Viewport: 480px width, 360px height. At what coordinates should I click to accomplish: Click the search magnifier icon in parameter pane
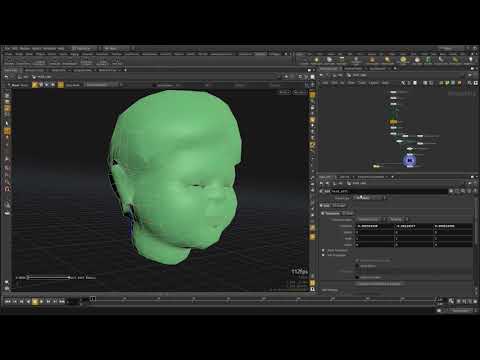(463, 191)
